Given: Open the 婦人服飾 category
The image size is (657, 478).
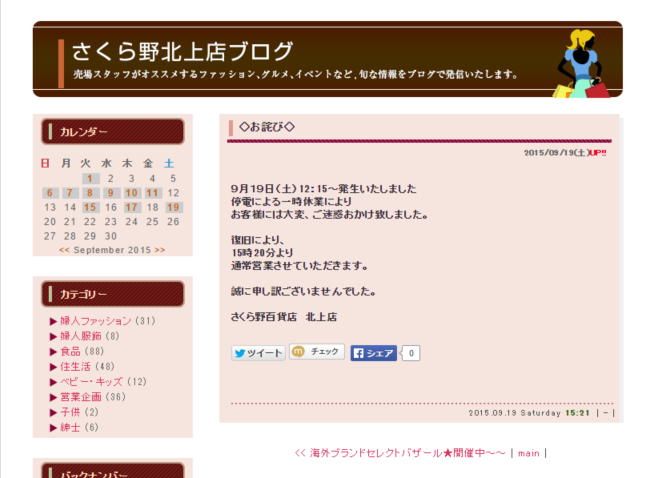Looking at the screenshot, I should coord(81,336).
